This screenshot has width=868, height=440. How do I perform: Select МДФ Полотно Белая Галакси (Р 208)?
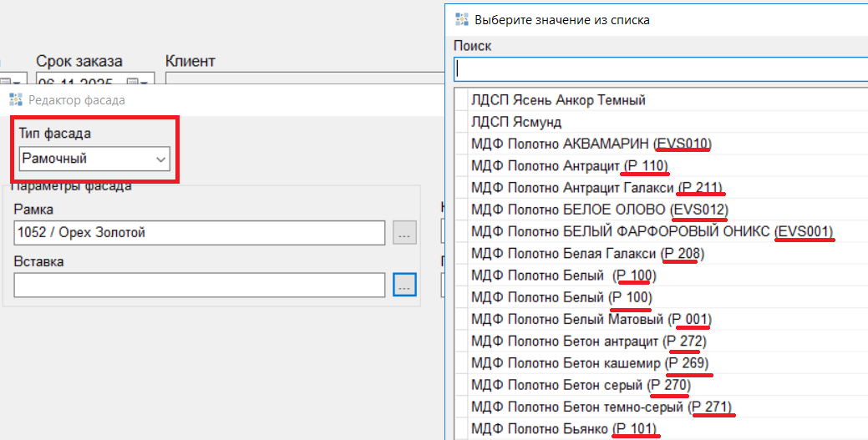point(588,253)
